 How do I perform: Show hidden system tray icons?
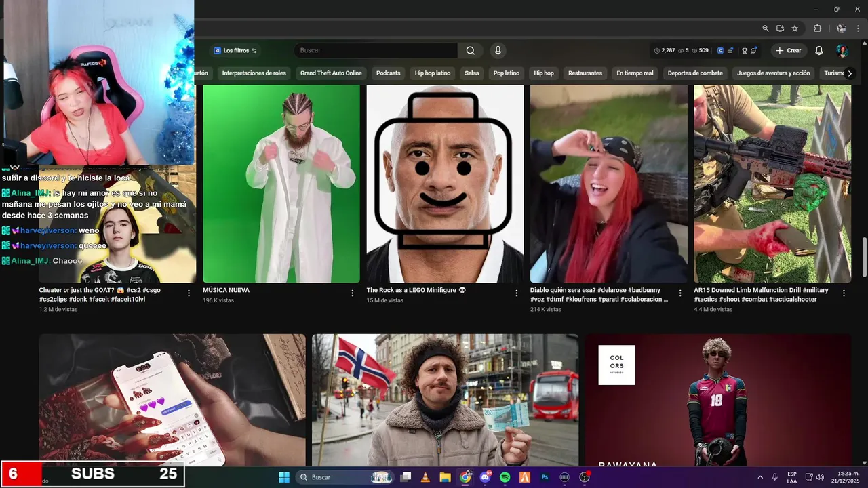(x=759, y=477)
